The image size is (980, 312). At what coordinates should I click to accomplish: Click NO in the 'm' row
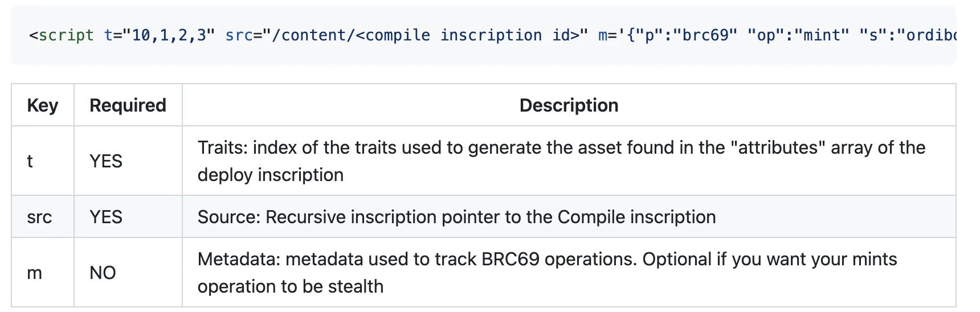pos(103,273)
